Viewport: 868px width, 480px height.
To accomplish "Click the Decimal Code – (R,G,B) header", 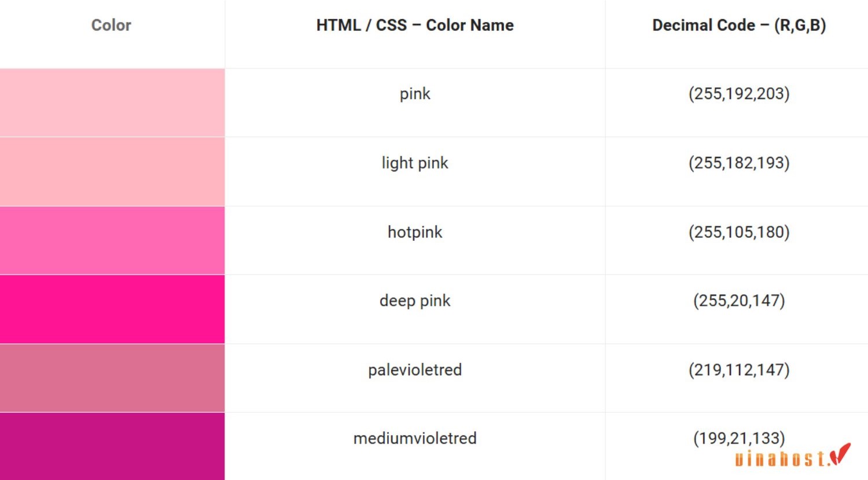I will tap(739, 25).
